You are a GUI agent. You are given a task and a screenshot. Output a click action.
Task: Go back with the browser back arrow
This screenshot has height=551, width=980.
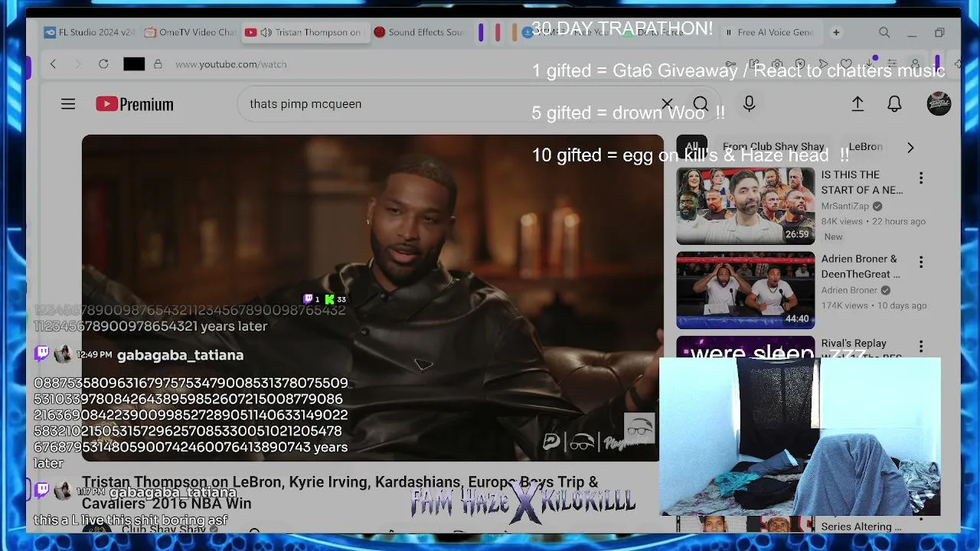(x=53, y=64)
